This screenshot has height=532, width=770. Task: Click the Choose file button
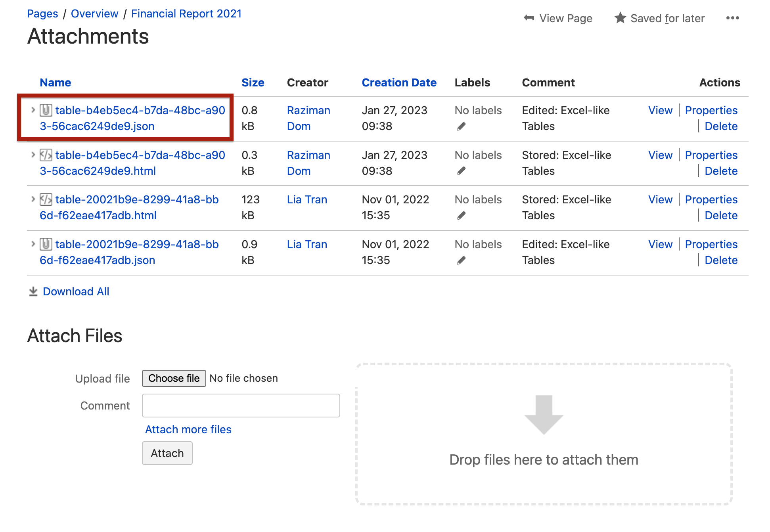tap(174, 378)
